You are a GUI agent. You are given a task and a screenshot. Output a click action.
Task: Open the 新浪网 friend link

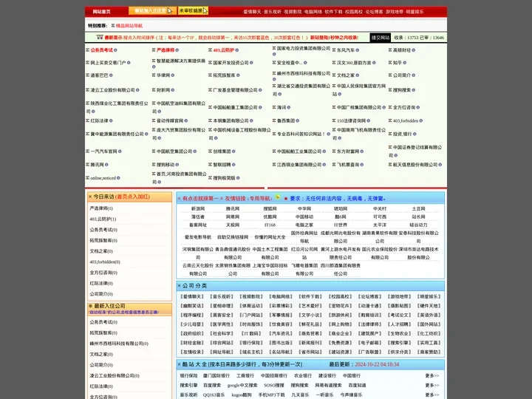click(198, 208)
